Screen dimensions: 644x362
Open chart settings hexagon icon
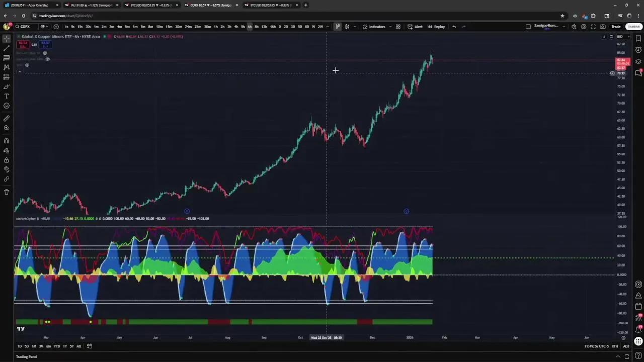tap(584, 27)
